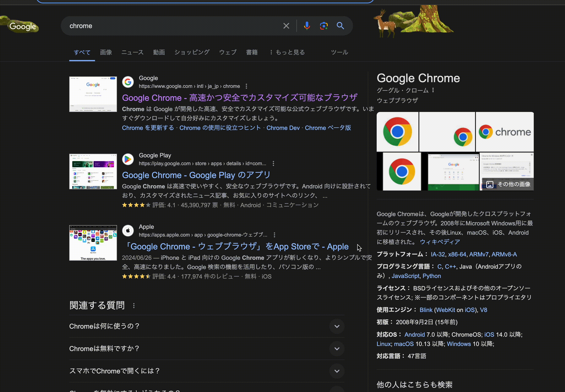
Task: Click the その他の画像 image icon
Action: tap(490, 184)
